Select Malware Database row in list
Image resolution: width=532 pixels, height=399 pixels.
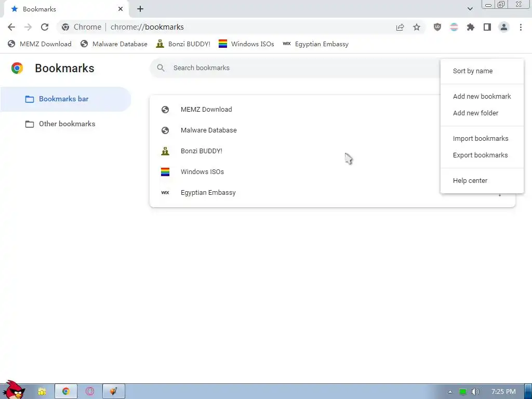[295, 130]
